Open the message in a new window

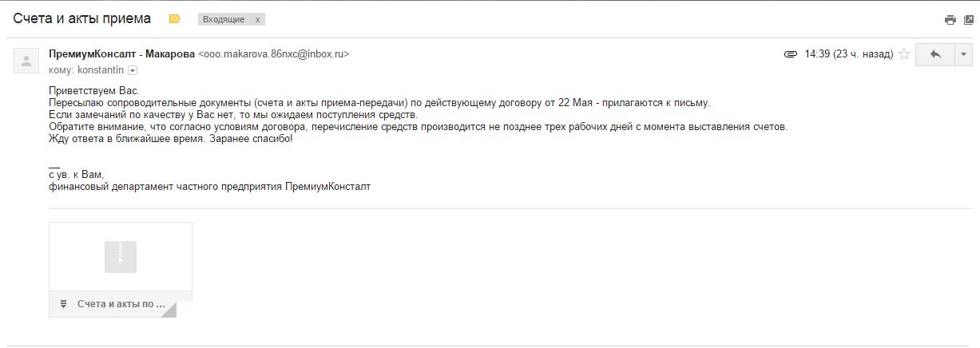(x=968, y=20)
